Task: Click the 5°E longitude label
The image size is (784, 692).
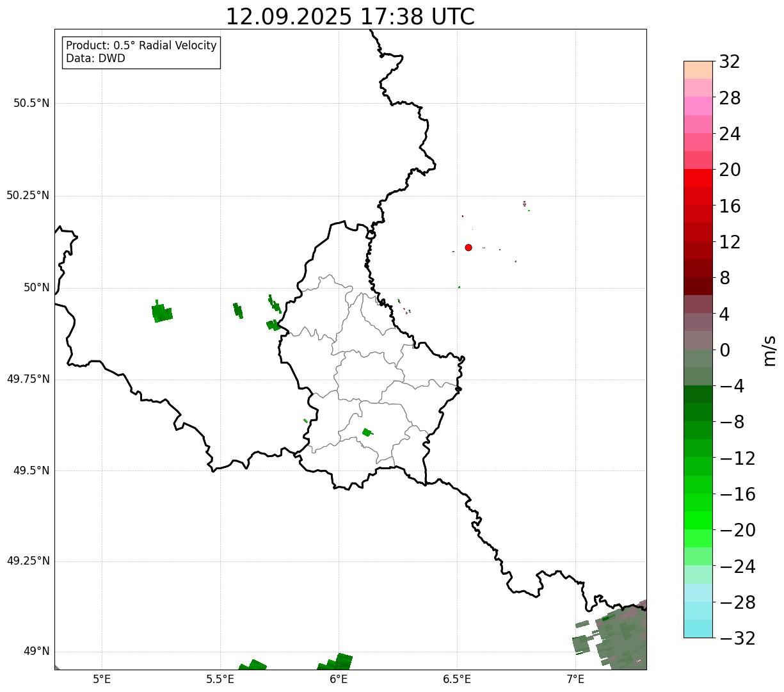Action: 102,679
